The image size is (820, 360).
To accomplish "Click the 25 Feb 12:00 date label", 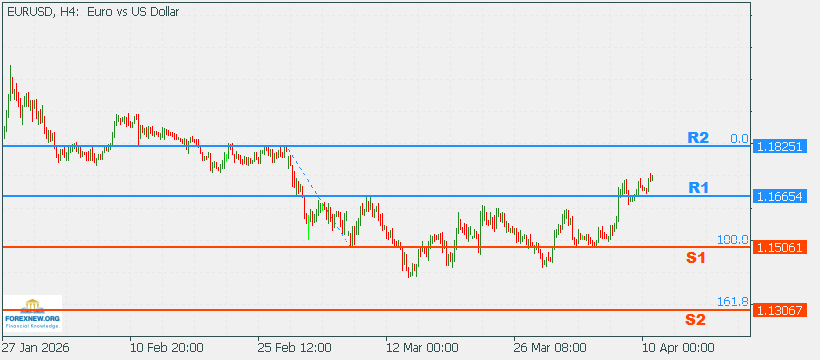I will (x=295, y=348).
